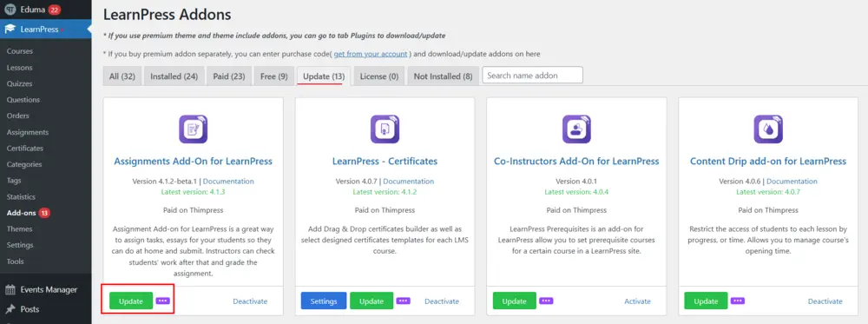Open the 'get from your account' link

coord(371,54)
